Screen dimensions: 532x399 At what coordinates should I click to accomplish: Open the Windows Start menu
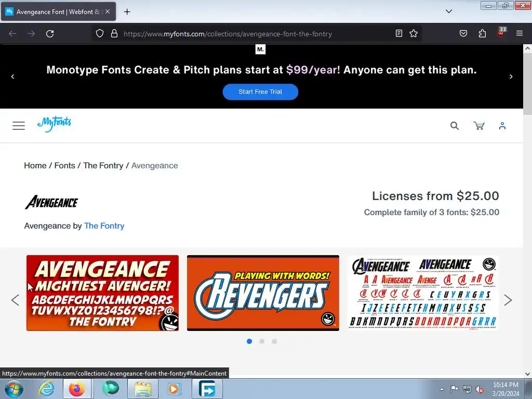(x=14, y=389)
